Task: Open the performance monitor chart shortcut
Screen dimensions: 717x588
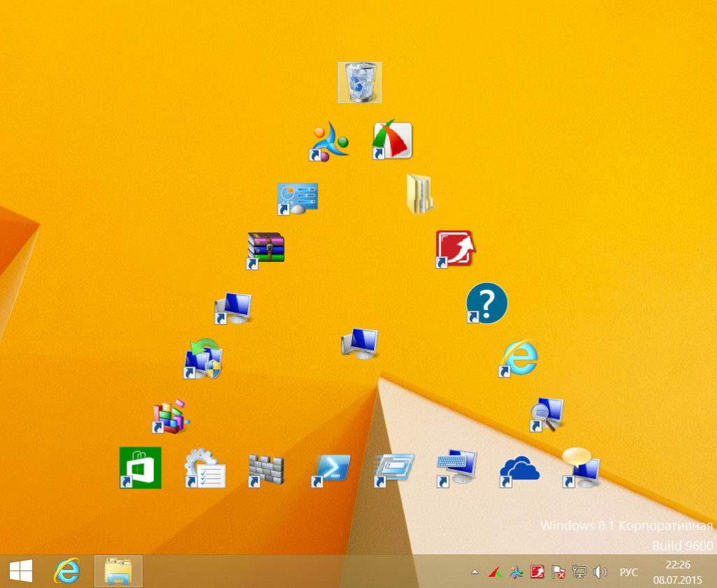Action: click(297, 197)
